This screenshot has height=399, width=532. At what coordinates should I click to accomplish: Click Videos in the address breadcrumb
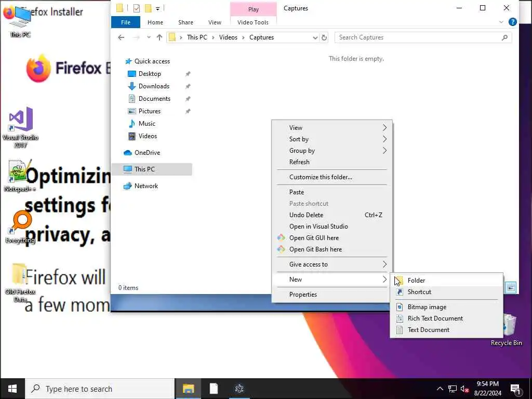228,37
